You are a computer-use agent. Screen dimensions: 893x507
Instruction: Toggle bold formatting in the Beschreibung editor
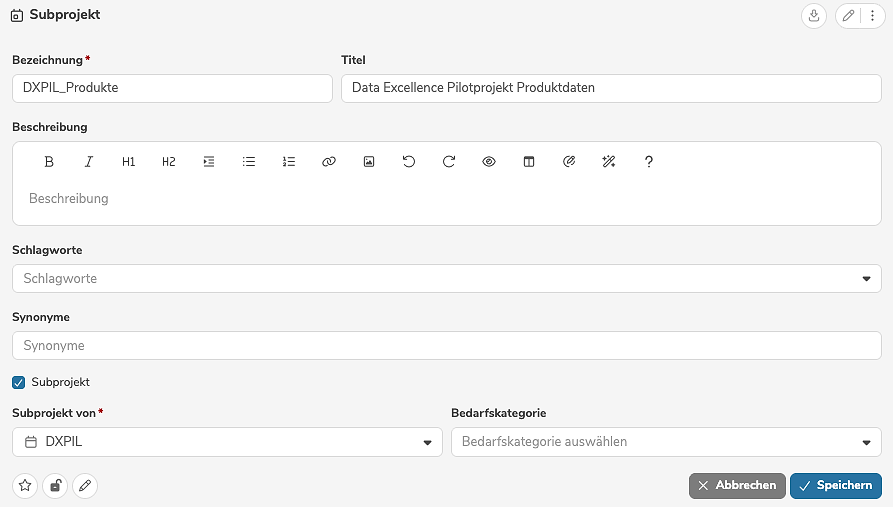[49, 161]
